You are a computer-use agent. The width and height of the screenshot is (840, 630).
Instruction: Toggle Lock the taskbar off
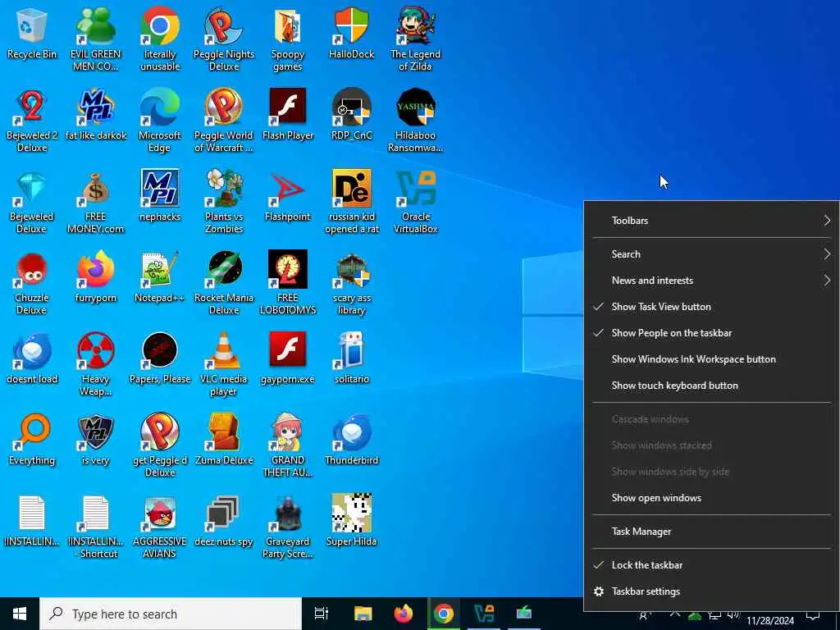711,564
